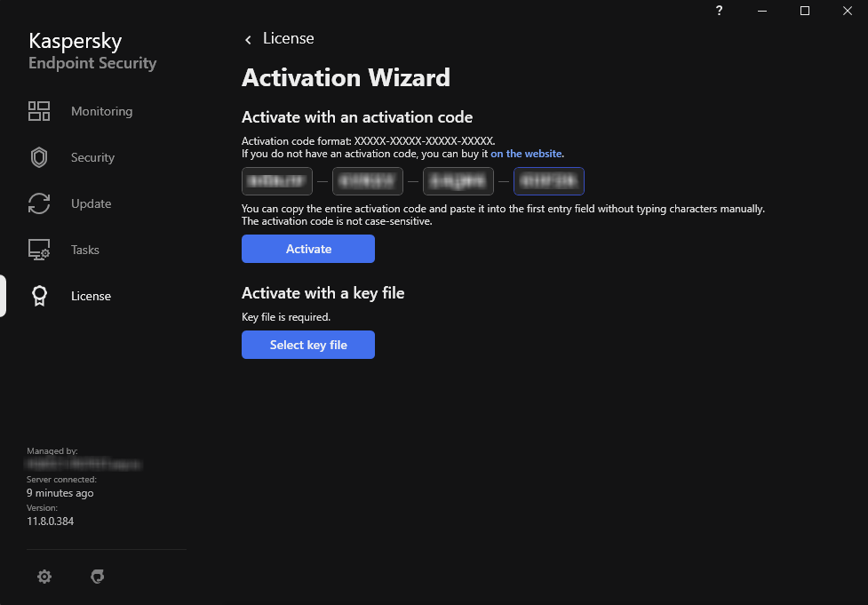
Task: Open the Monitoring section via its grid icon
Action: click(39, 111)
